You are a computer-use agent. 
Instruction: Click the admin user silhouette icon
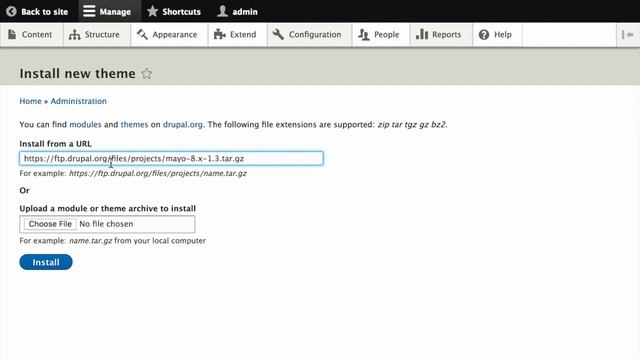pyautogui.click(x=222, y=11)
